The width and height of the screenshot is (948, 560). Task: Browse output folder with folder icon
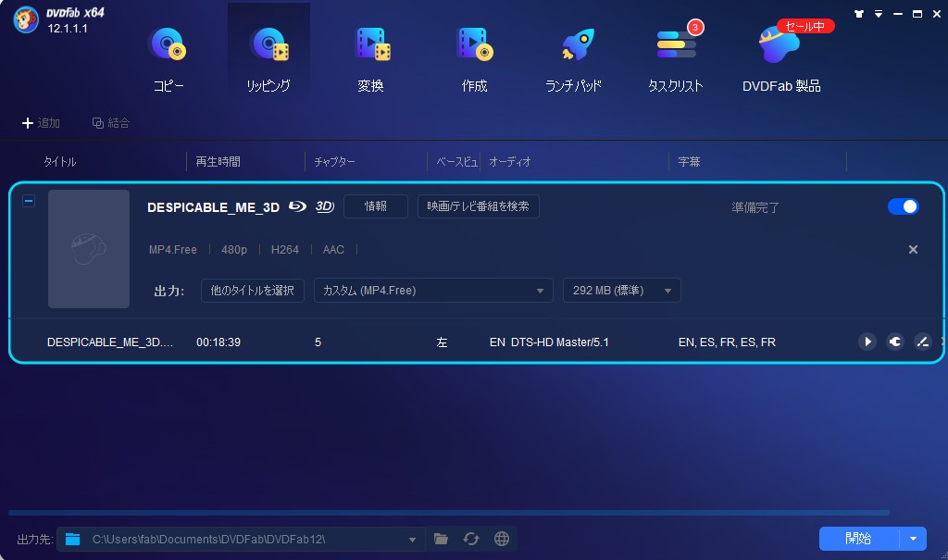(441, 539)
